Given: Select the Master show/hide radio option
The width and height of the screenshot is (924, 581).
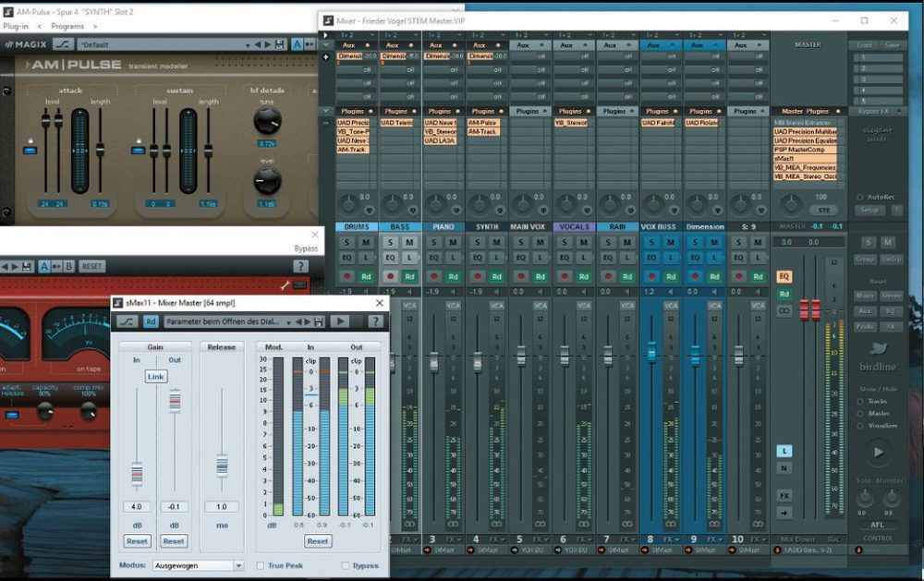Looking at the screenshot, I should coord(860,414).
